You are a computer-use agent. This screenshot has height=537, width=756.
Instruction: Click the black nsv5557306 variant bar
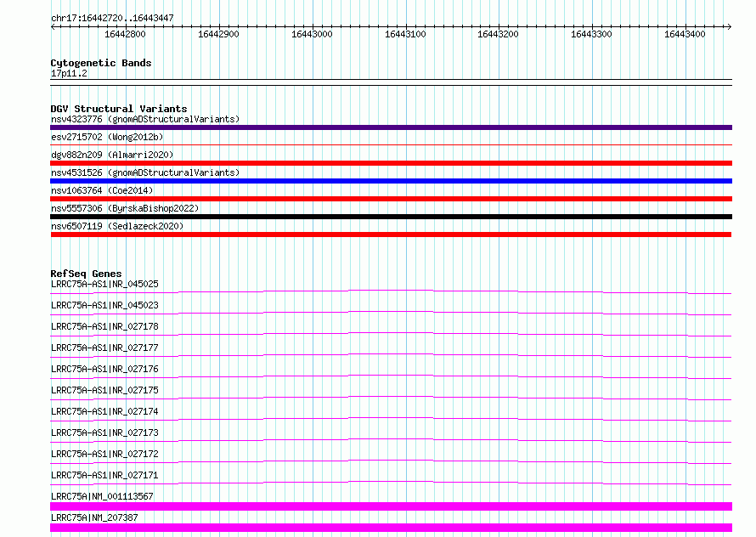point(391,217)
